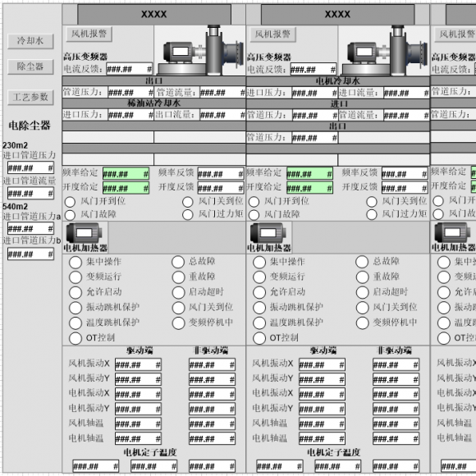Select the 变频停机中 indicator in the middle panel
This screenshot has height=476, width=476.
362,323
